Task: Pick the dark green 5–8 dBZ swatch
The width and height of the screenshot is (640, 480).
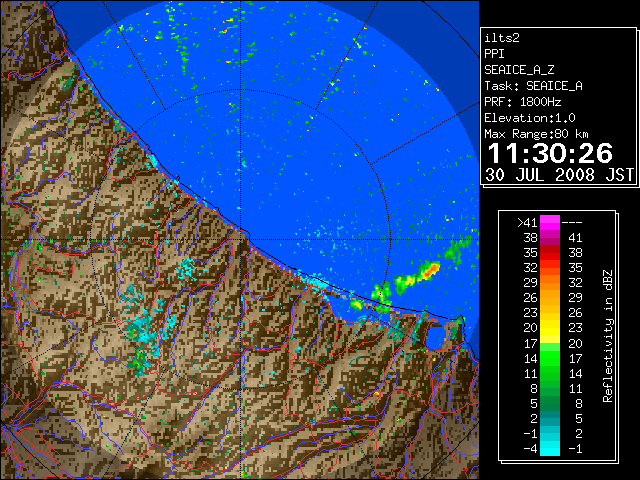Action: (550, 403)
